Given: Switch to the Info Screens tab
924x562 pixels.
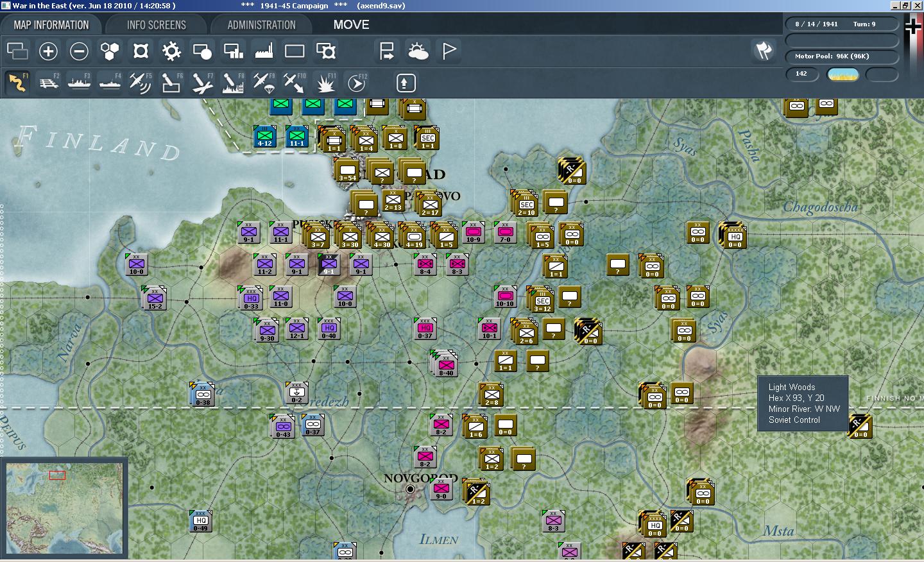Looking at the screenshot, I should click(x=157, y=25).
